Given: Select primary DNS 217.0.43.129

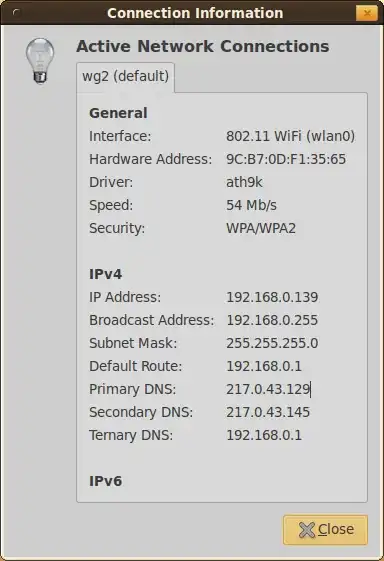Looking at the screenshot, I should (268, 389).
